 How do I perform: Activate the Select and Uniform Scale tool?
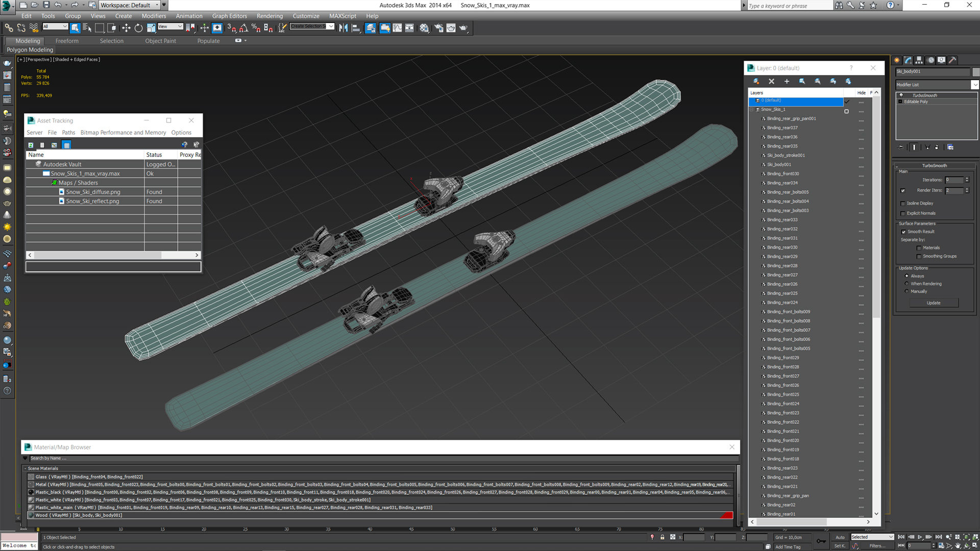coord(151,28)
